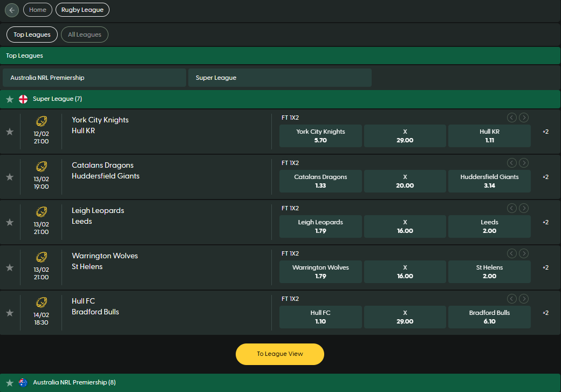
Task: Click the back arrow icon
Action: click(x=11, y=10)
